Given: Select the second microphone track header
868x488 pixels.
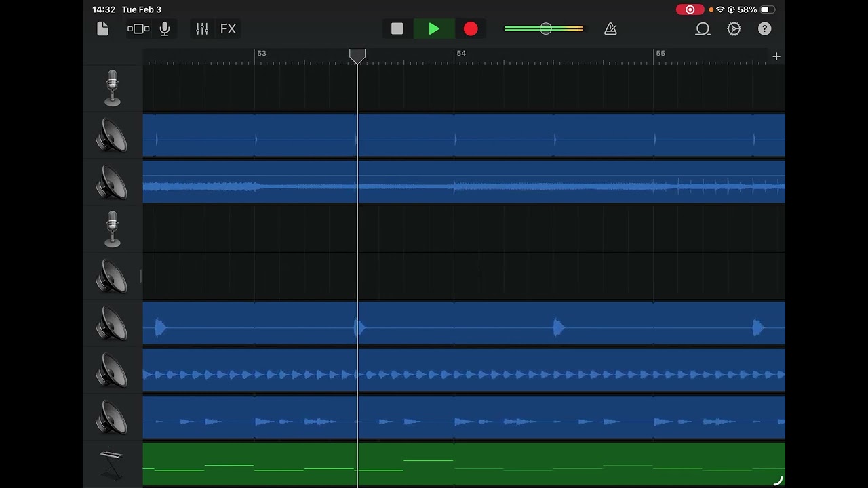Looking at the screenshot, I should pos(113,229).
